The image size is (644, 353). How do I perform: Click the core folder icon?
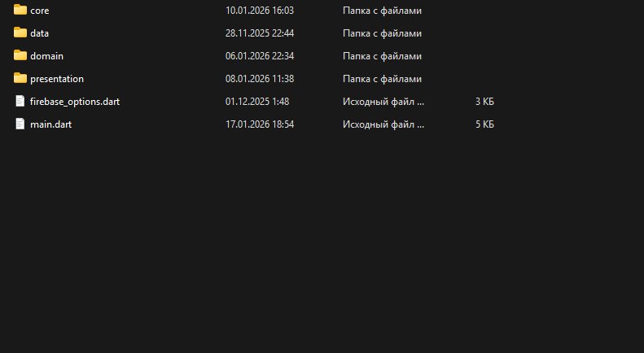pyautogui.click(x=20, y=10)
